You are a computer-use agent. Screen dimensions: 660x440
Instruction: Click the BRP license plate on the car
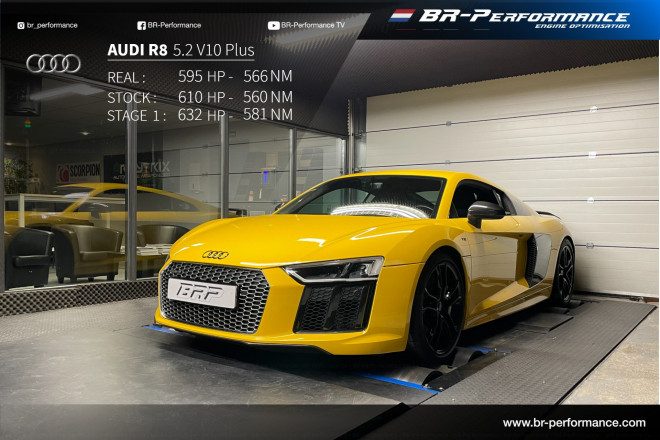pos(201,292)
